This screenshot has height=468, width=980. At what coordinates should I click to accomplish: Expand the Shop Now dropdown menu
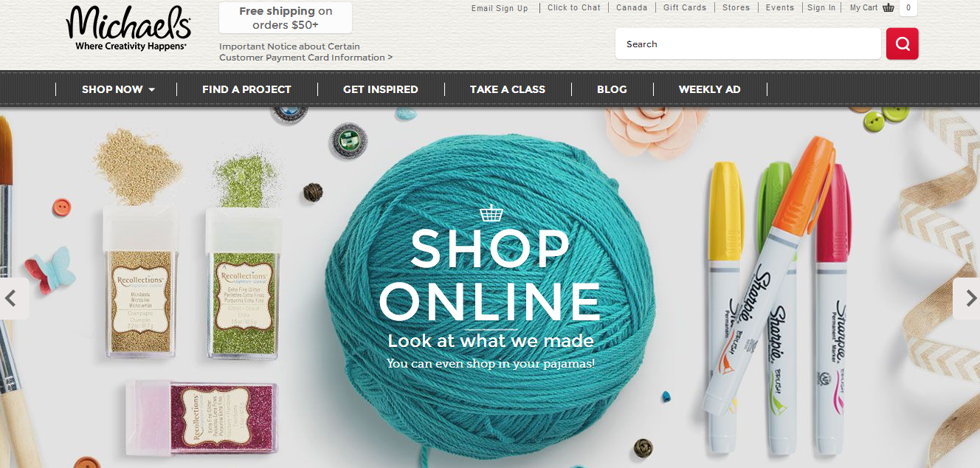[118, 89]
